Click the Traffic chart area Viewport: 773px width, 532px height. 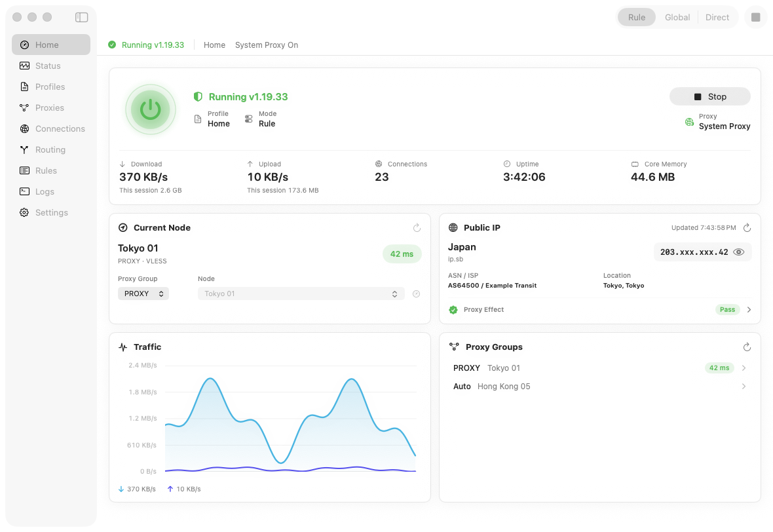290,418
